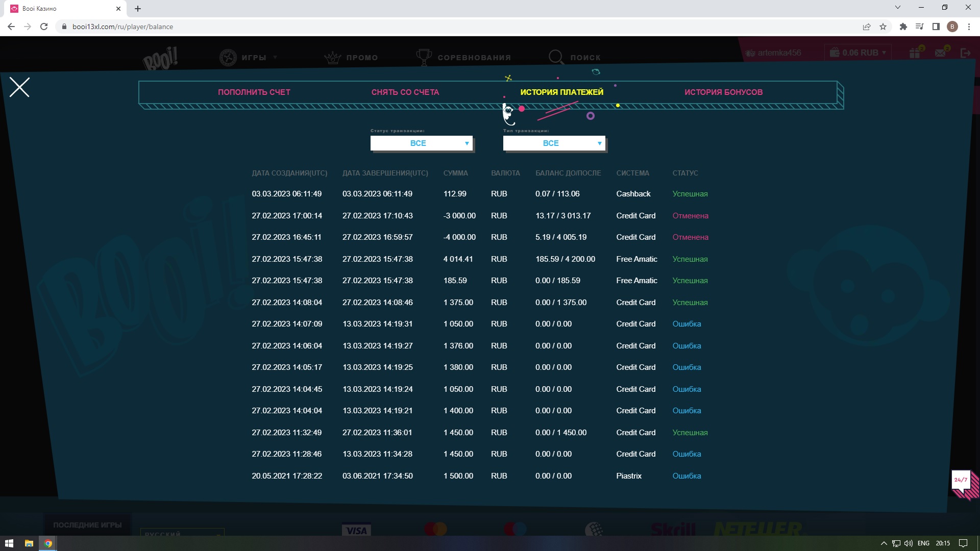
Task: Click the gift box bonuses icon
Action: click(x=915, y=53)
